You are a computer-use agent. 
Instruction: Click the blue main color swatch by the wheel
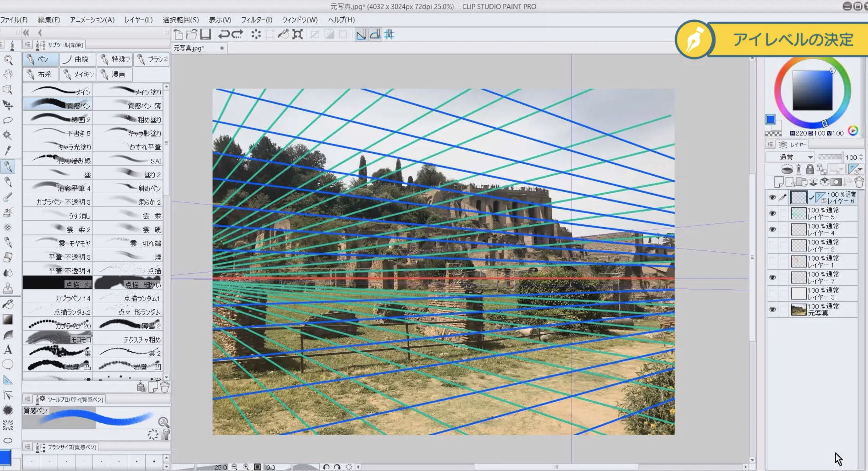770,119
